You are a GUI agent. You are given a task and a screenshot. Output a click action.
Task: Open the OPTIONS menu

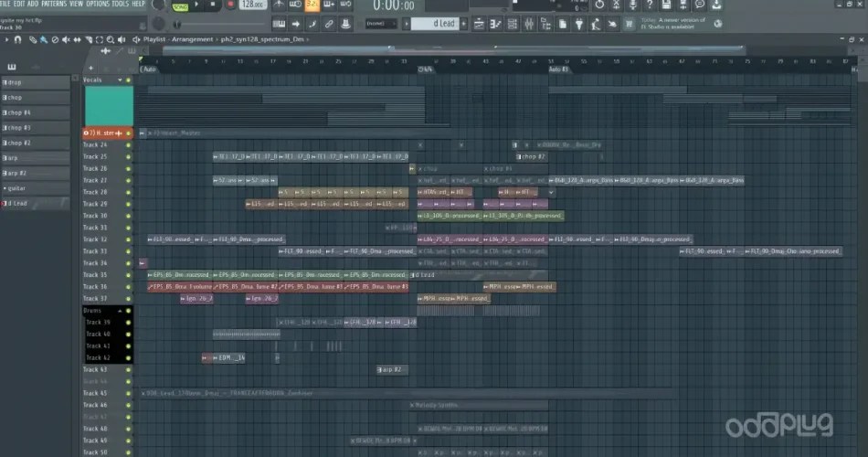98,4
